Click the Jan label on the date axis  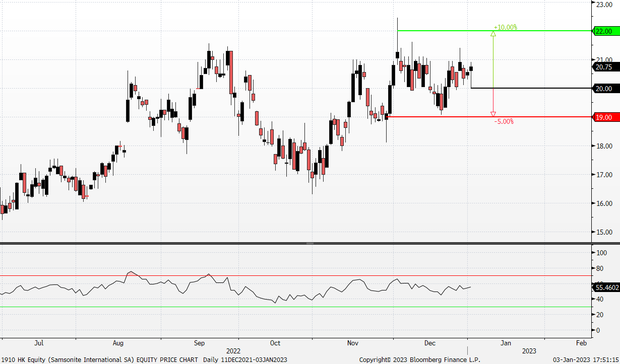[x=506, y=343]
